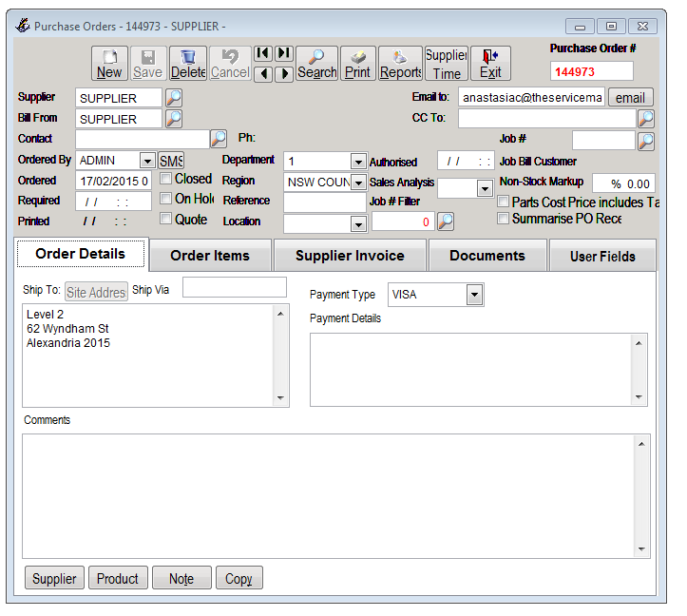
Task: Open Search with the magnifier toolbar icon
Action: coord(316,64)
